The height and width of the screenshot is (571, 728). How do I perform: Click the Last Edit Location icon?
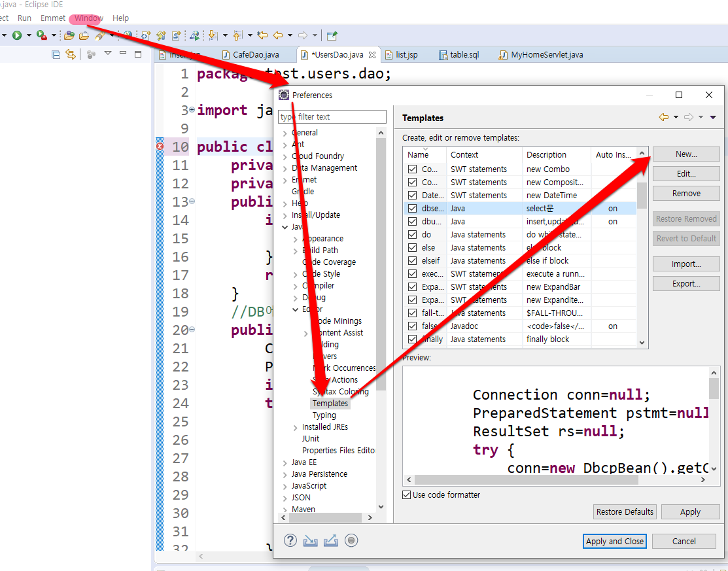[x=262, y=35]
